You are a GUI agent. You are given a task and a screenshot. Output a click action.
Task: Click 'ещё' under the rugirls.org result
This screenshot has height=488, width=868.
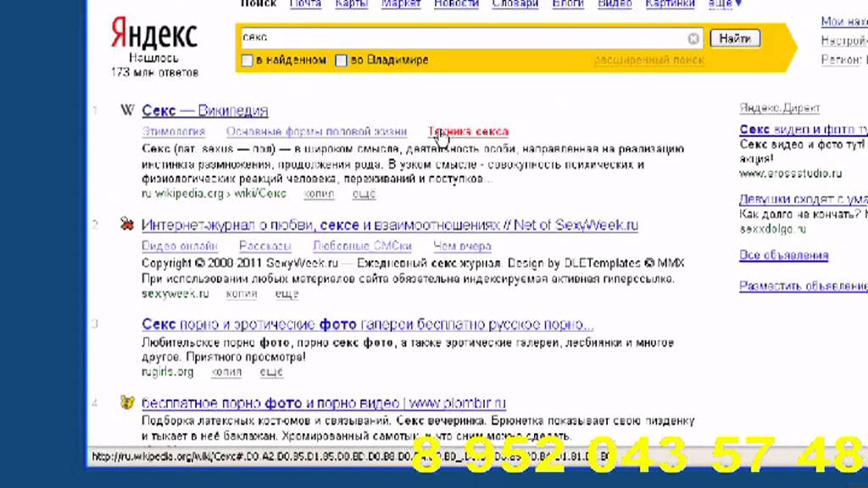271,372
